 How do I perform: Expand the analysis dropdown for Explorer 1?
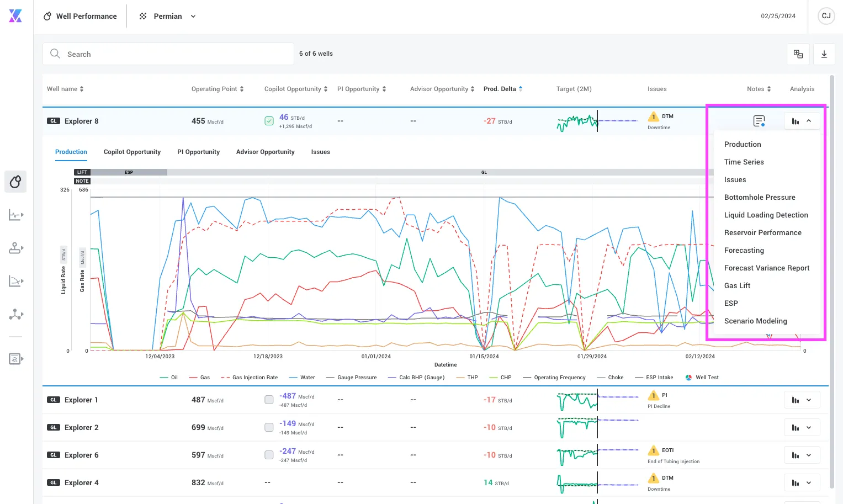(x=802, y=400)
